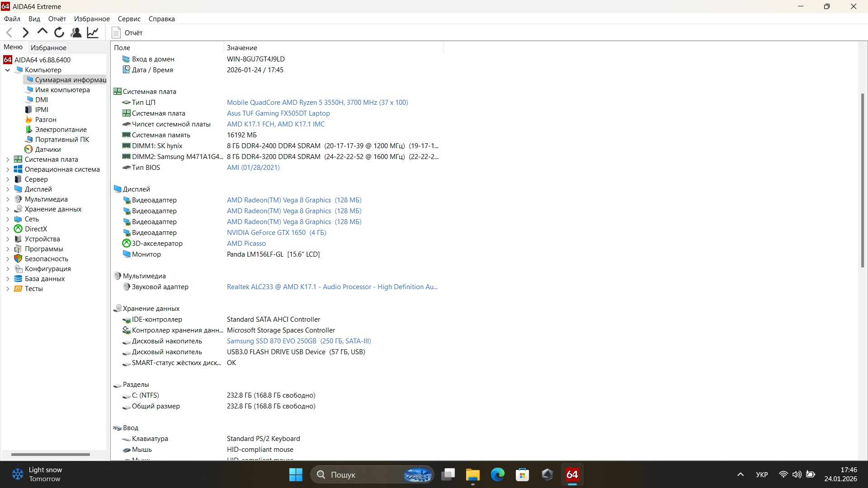This screenshot has width=868, height=488.
Task: Open the Сервис menu
Action: coord(129,19)
